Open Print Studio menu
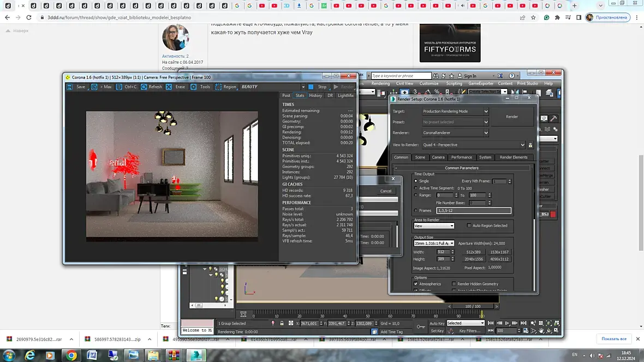Image resolution: width=644 pixels, height=362 pixels. pyautogui.click(x=527, y=83)
